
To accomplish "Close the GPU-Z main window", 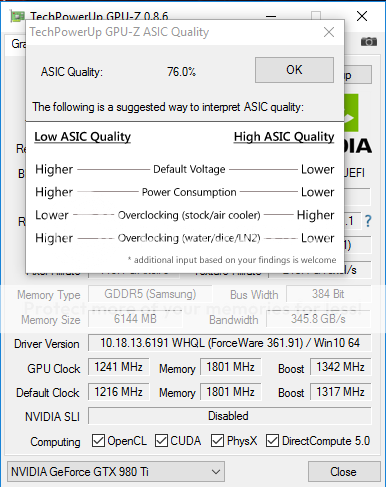I will click(362, 16).
